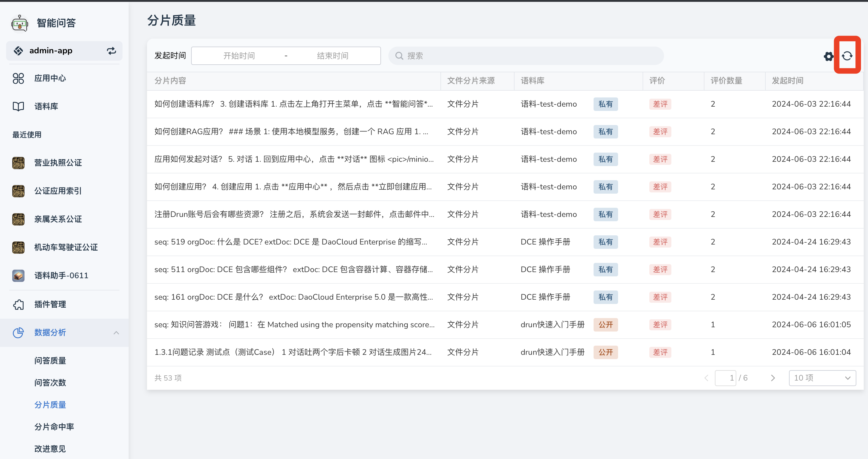Image resolution: width=868 pixels, height=459 pixels.
Task: Click the page number input box
Action: pos(725,378)
